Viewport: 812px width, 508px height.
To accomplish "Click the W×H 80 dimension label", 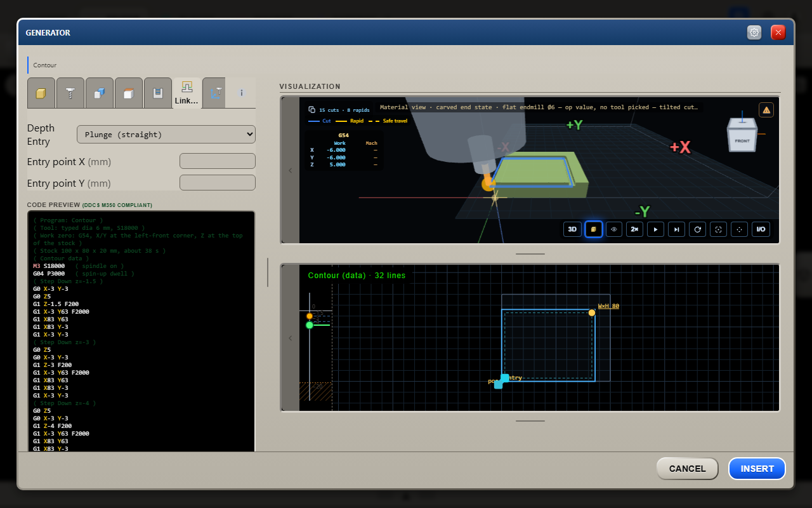I will 608,306.
